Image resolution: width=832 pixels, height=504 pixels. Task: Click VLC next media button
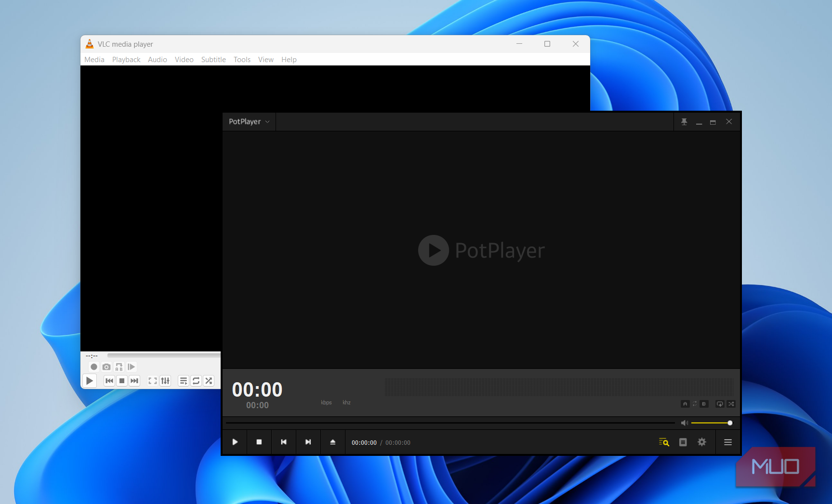pyautogui.click(x=134, y=381)
